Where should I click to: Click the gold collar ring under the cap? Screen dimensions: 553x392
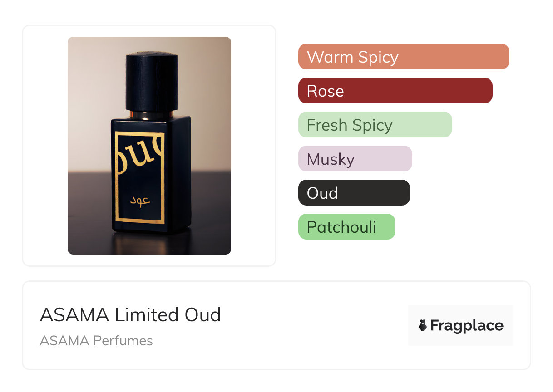click(151, 114)
